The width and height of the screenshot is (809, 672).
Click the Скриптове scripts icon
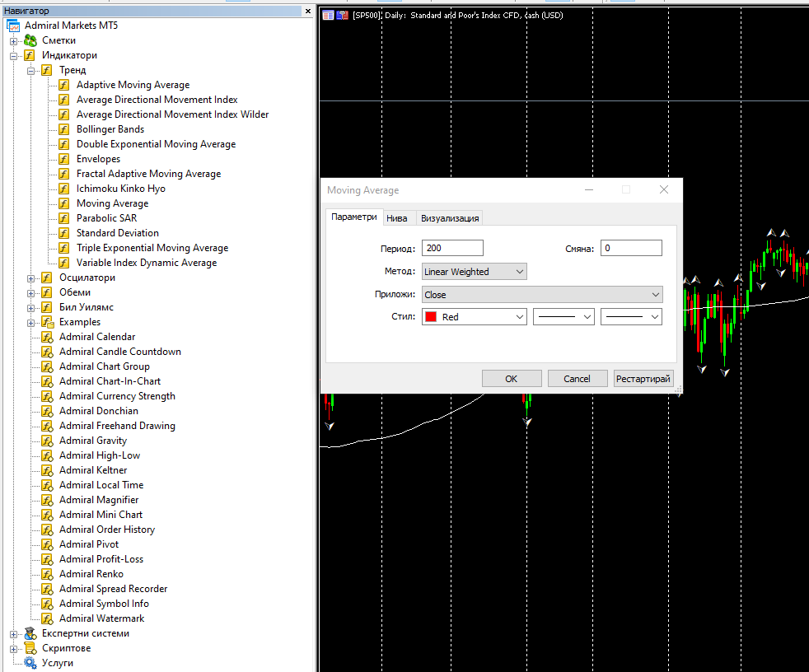pyautogui.click(x=30, y=648)
